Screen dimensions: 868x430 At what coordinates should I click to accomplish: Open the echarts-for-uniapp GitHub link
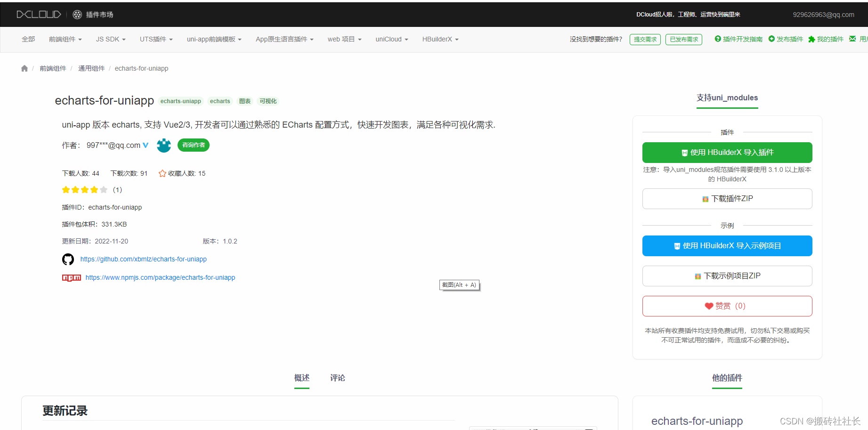coord(143,259)
